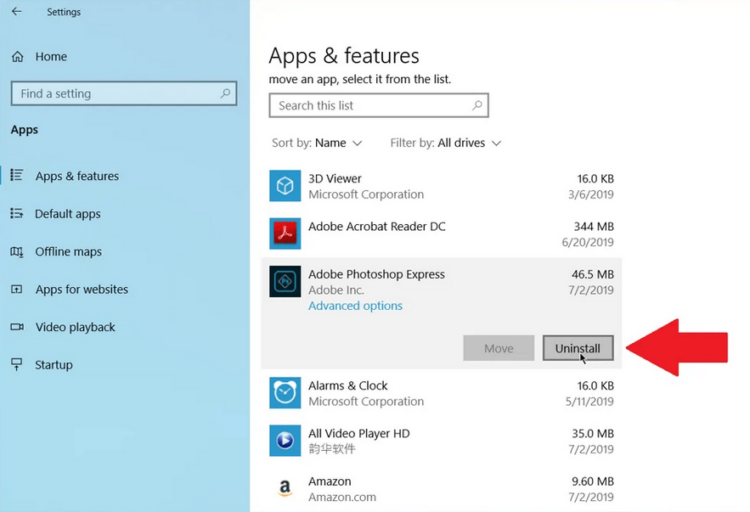Select Adobe Photoshop Express entry name
The image size is (750, 512).
click(x=376, y=275)
